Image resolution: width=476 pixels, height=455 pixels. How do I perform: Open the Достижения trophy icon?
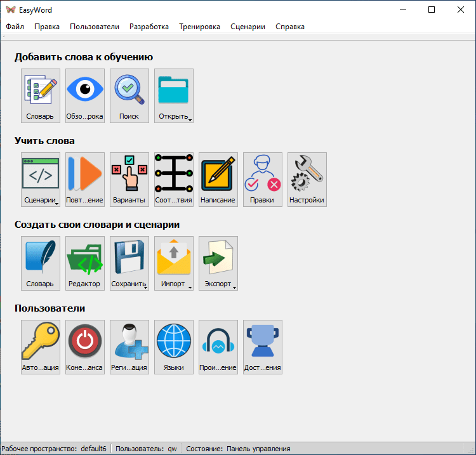pos(263,346)
